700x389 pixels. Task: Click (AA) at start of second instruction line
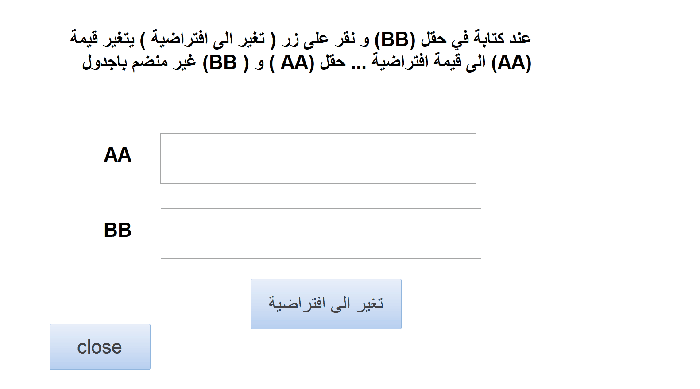(511, 63)
